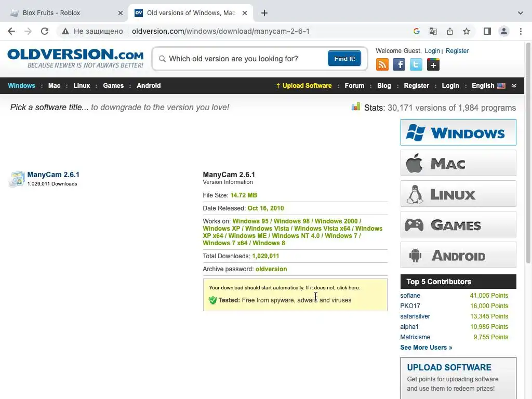This screenshot has height=399, width=532.
Task: Open the Chrome three-dot menu
Action: tap(521, 31)
